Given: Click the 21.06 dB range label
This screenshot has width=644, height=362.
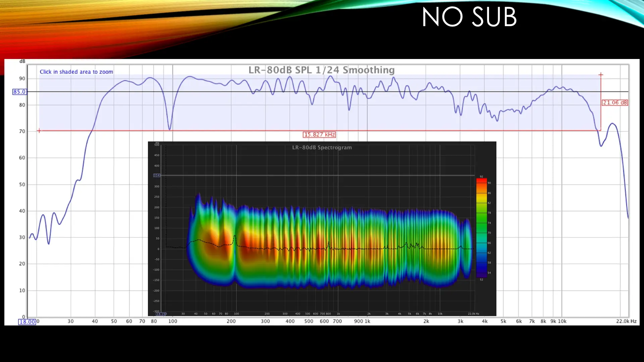Looking at the screenshot, I should coord(614,103).
